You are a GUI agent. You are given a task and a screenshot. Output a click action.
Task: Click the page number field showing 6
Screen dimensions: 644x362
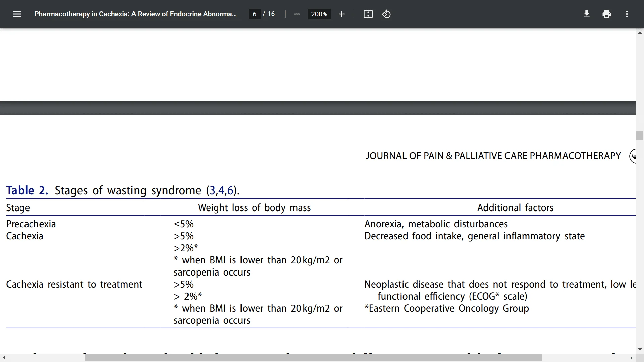255,14
